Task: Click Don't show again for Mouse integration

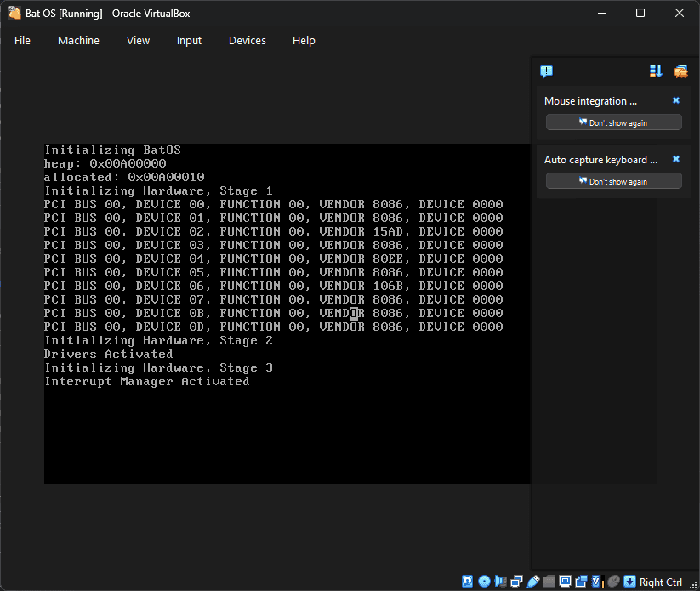Action: pos(613,122)
